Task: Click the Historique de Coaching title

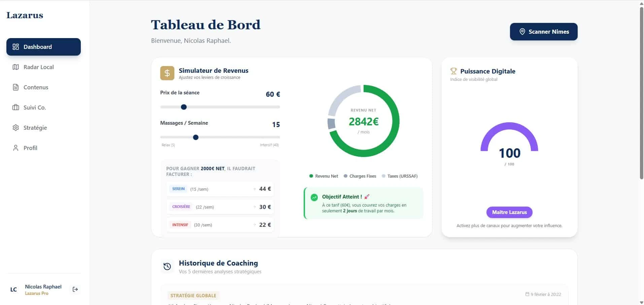Action: 218,263
